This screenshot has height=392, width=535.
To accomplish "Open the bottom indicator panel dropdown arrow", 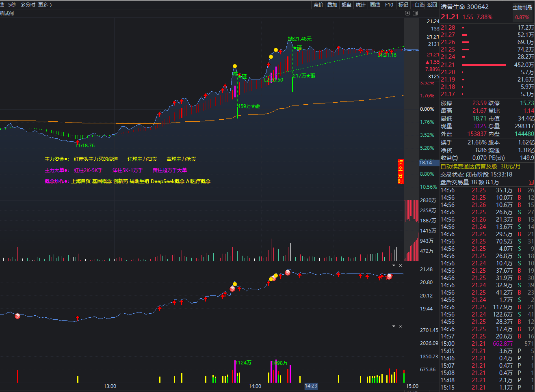I will point(394,326).
